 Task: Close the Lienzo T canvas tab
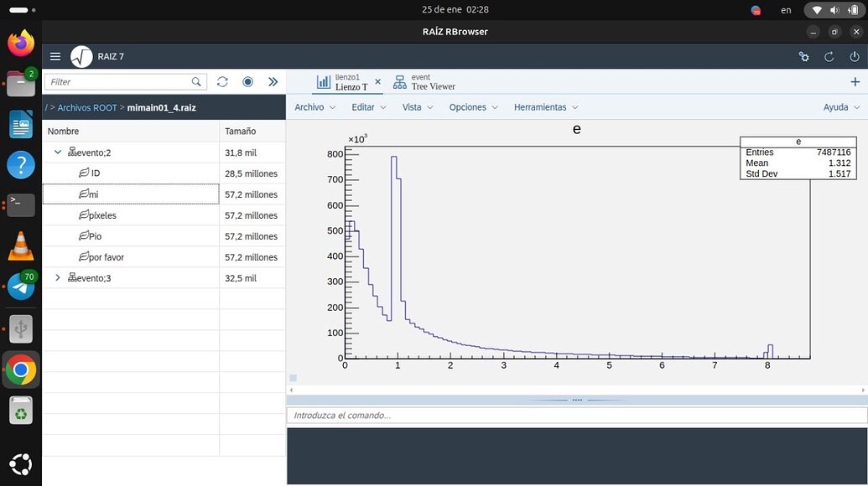pyautogui.click(x=377, y=82)
